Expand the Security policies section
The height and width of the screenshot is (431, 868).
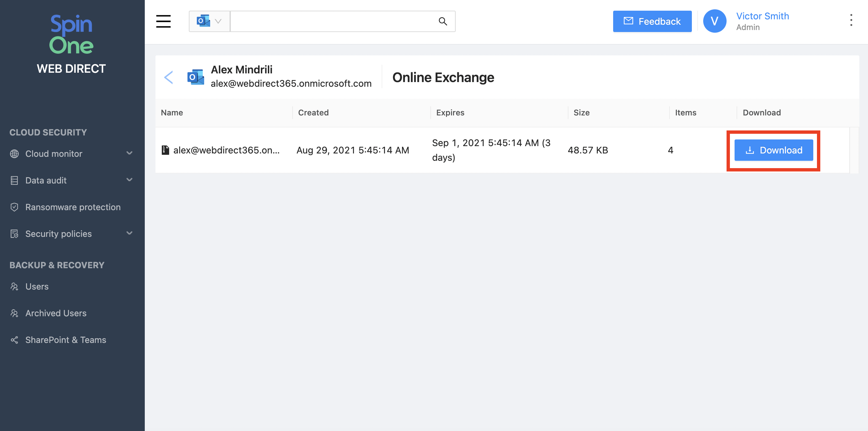[129, 233]
